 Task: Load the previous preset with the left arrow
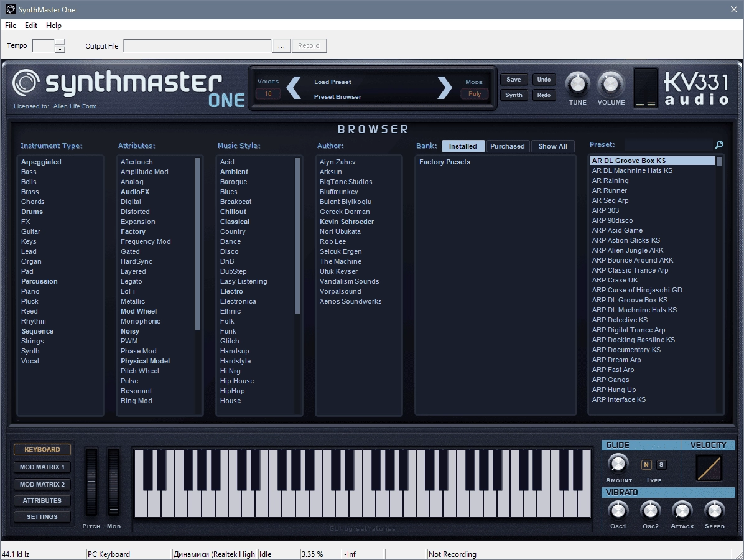(x=294, y=88)
